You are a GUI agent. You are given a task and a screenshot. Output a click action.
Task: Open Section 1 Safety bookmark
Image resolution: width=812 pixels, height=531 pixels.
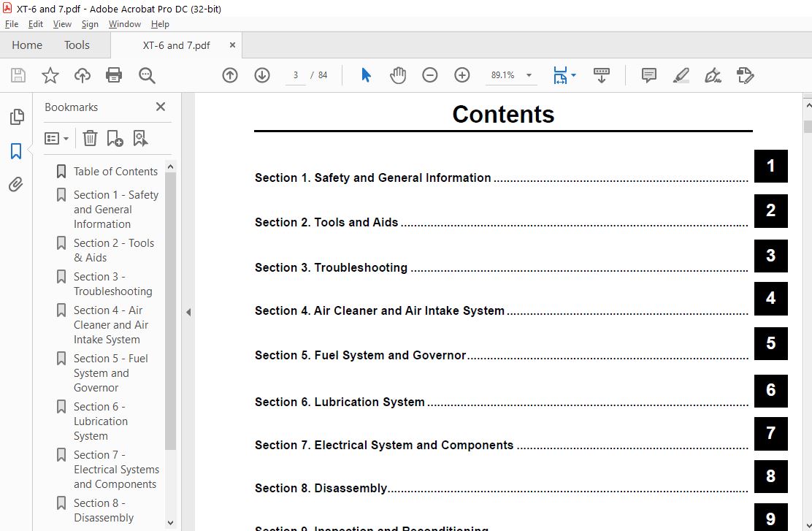[116, 210]
